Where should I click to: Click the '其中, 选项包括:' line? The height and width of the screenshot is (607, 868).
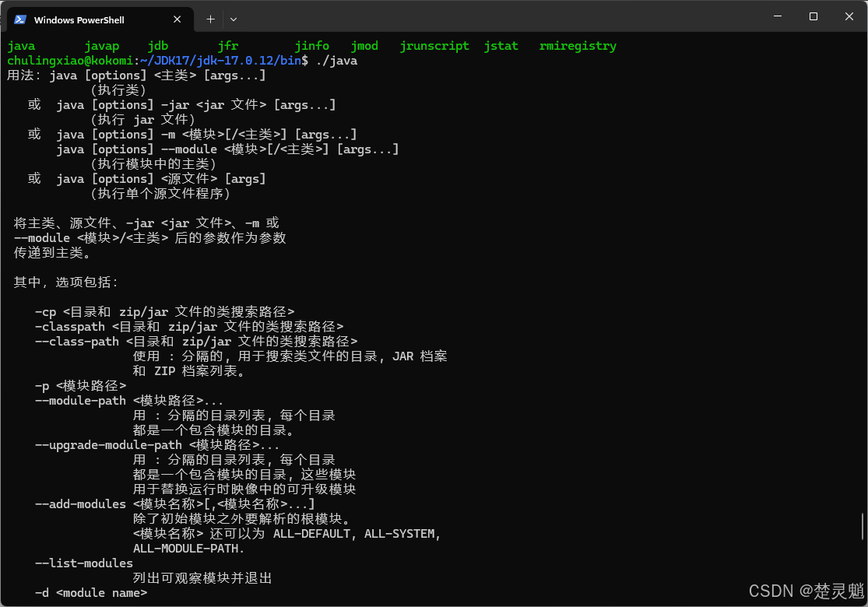[x=66, y=282]
